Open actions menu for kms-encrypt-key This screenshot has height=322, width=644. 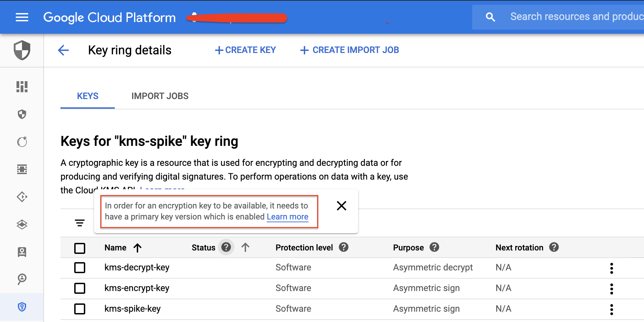[612, 289]
